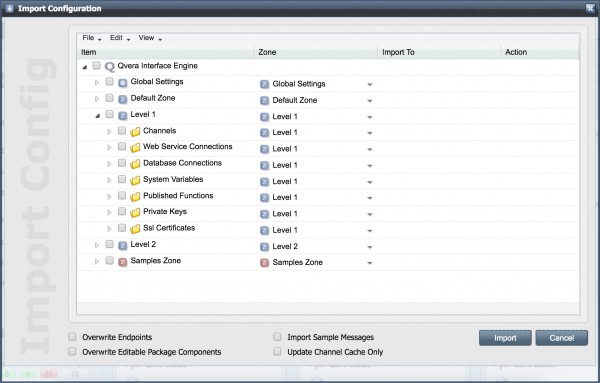Select the System Variables tree item
The width and height of the screenshot is (600, 383).
173,179
